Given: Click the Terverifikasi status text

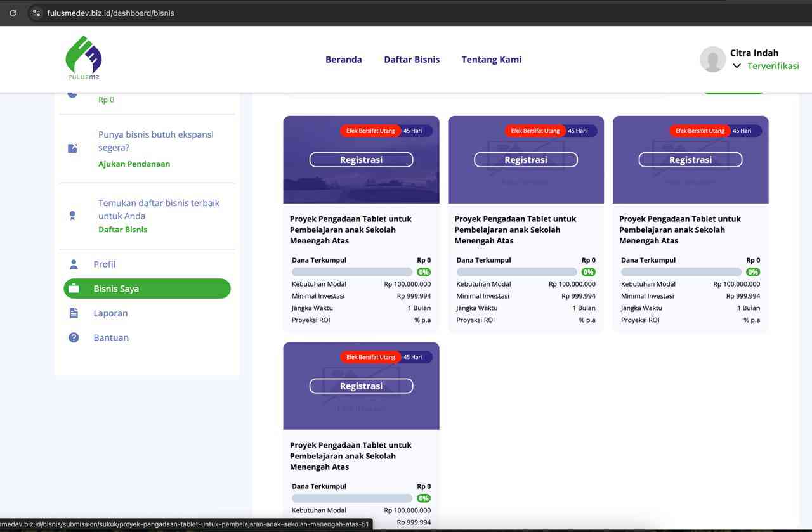Looking at the screenshot, I should pos(773,66).
